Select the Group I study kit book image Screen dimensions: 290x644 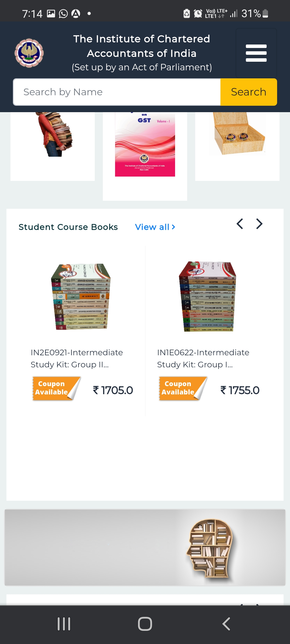tap(207, 297)
